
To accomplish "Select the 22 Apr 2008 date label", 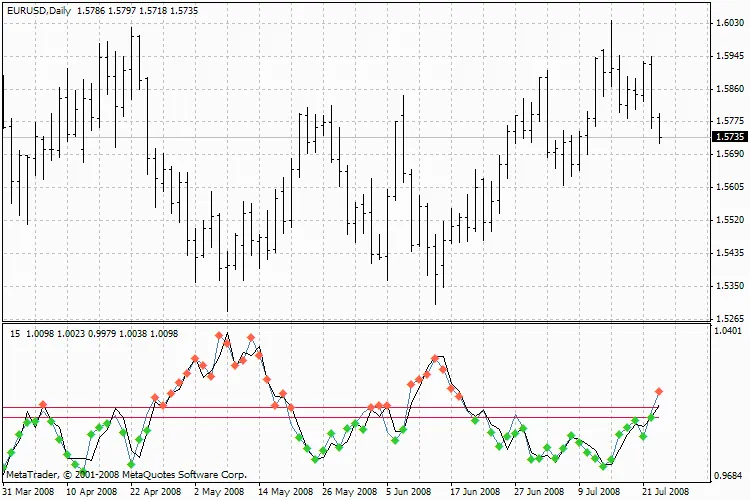I will 156,492.
